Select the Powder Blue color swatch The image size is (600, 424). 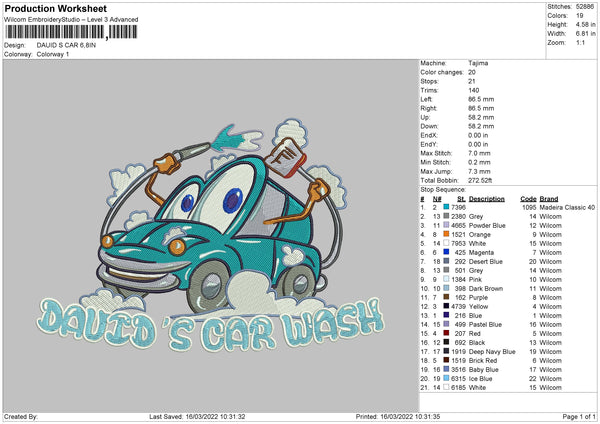click(446, 225)
